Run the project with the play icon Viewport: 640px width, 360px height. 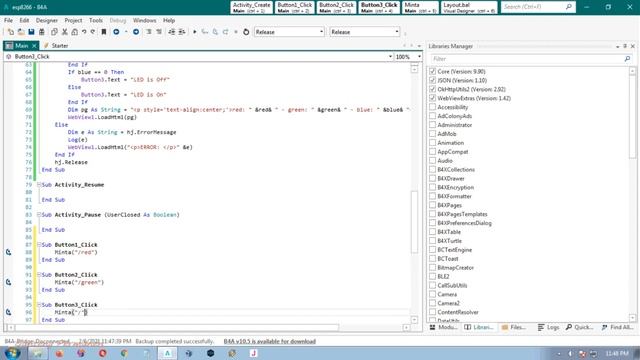click(x=195, y=32)
